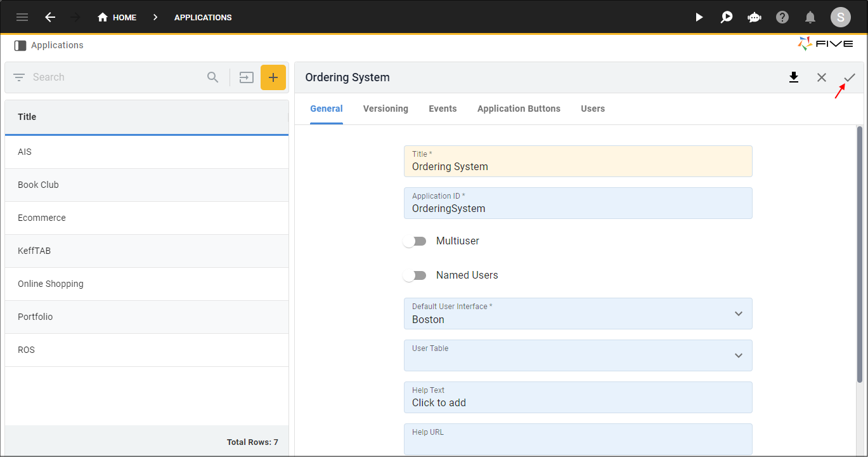
Task: Save with the checkmark icon
Action: 850,77
